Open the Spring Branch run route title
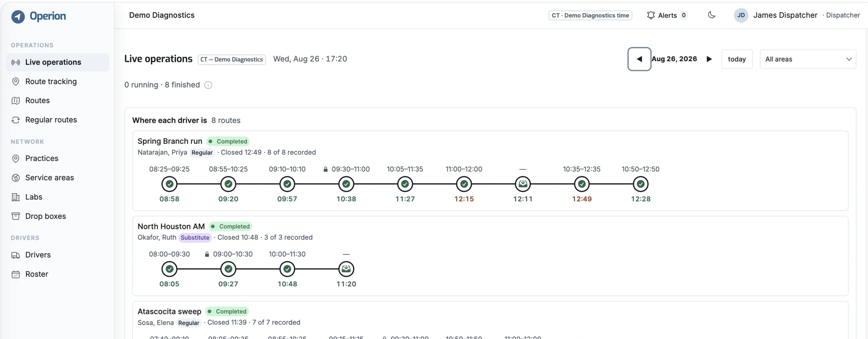Screen dimensions: 868x339 (x=170, y=141)
